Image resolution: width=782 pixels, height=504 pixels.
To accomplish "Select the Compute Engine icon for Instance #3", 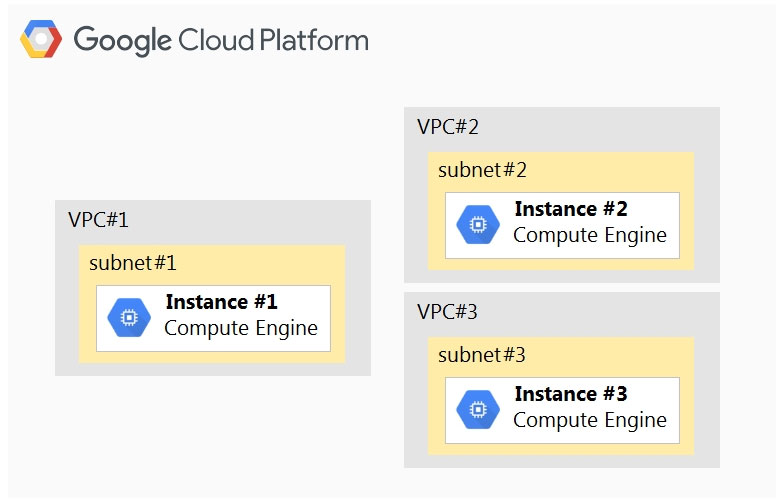I will click(x=477, y=410).
